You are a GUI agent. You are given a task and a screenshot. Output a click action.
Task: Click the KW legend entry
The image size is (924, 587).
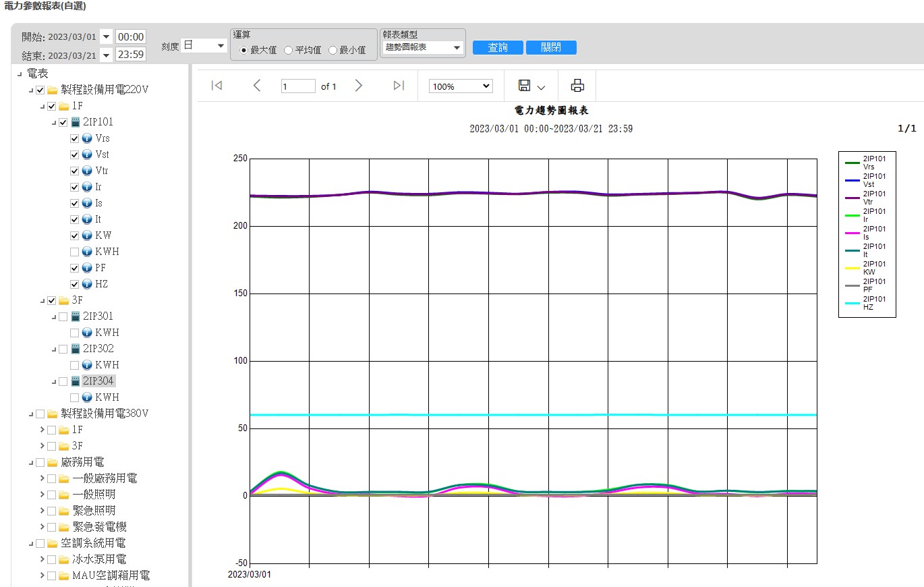coord(867,268)
